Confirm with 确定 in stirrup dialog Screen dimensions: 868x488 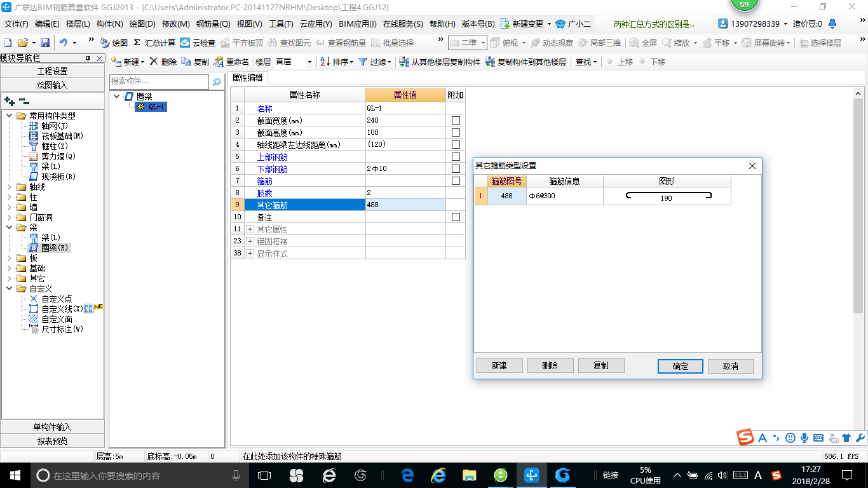(x=680, y=366)
